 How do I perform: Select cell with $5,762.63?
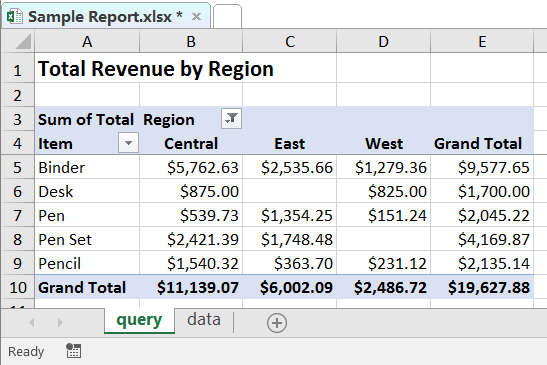tap(191, 167)
